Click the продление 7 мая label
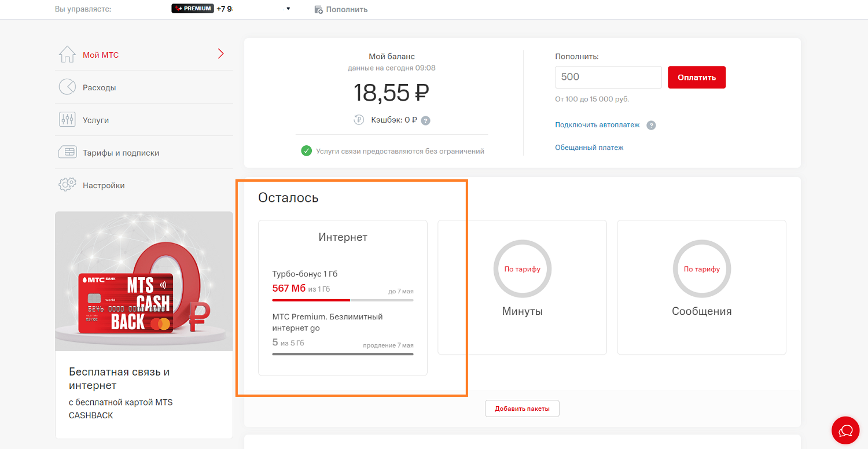Screen dimensions: 868x449 pos(388,345)
